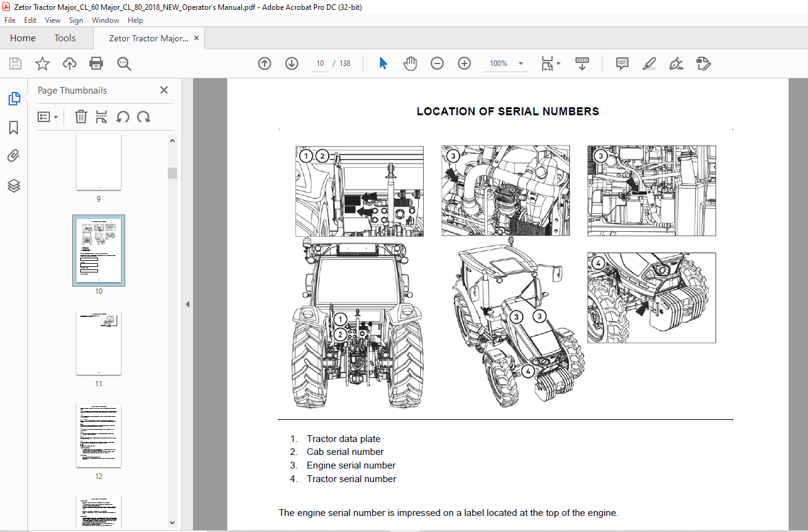Open the Edit menu
Image resolution: width=808 pixels, height=532 pixels.
[30, 20]
